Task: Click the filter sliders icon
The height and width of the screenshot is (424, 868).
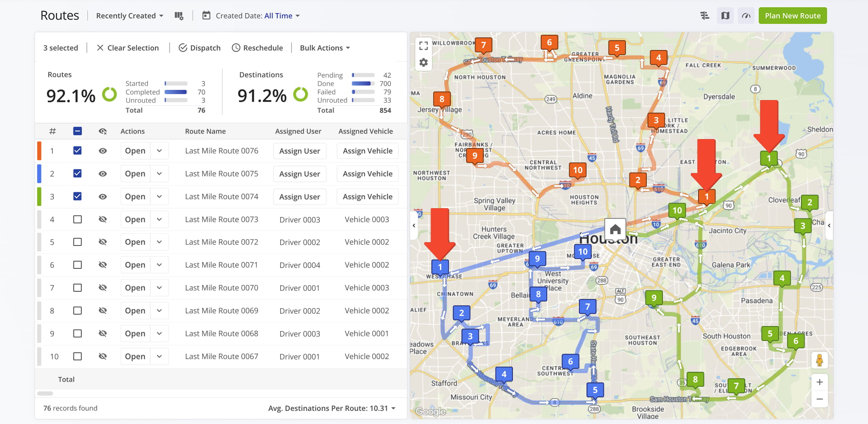Action: point(704,16)
